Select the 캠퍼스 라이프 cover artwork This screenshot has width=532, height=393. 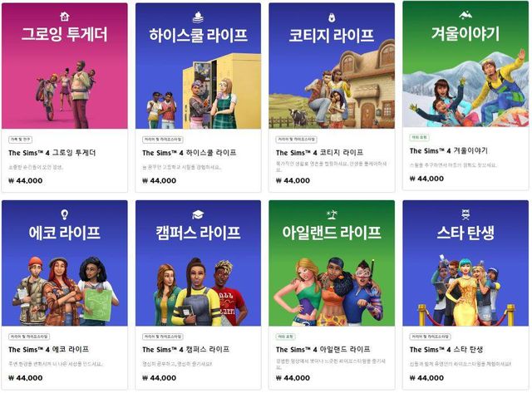point(198,263)
